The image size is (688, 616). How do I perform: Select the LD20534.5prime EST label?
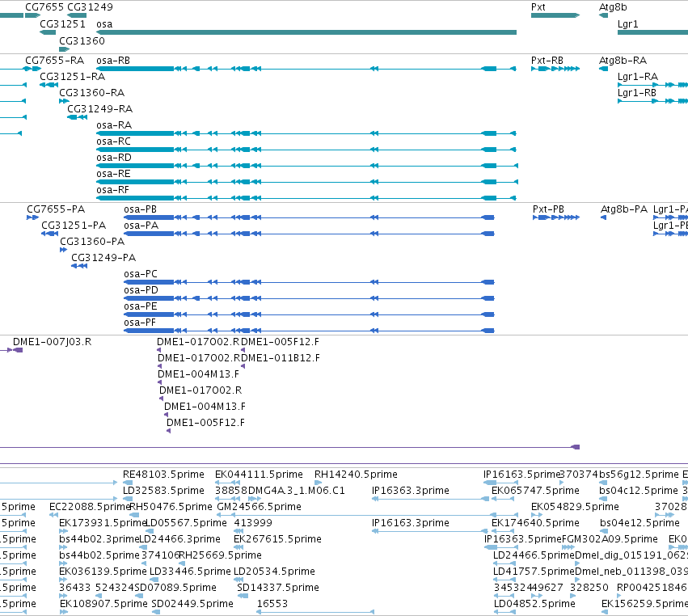pyautogui.click(x=274, y=572)
